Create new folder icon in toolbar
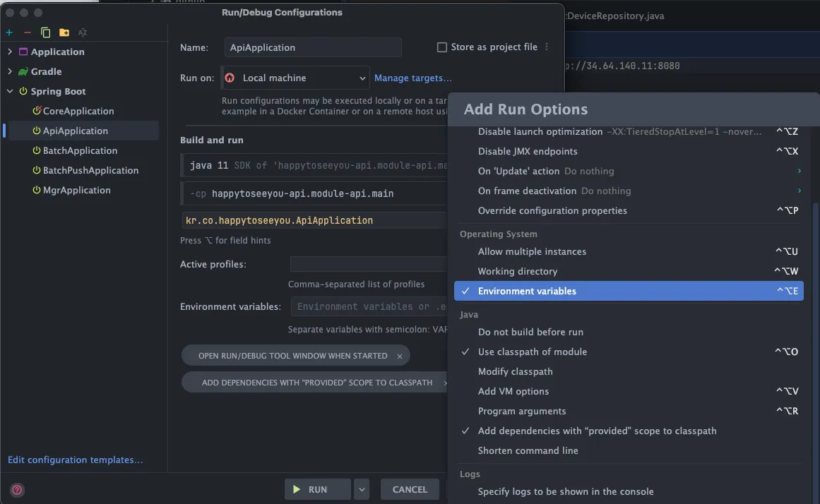Image resolution: width=820 pixels, height=504 pixels. click(x=64, y=32)
